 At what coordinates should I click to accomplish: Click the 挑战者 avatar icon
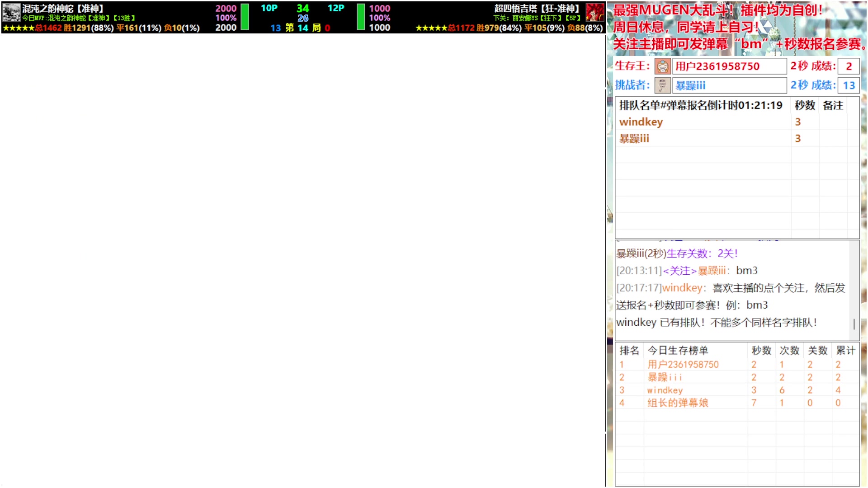coord(662,85)
